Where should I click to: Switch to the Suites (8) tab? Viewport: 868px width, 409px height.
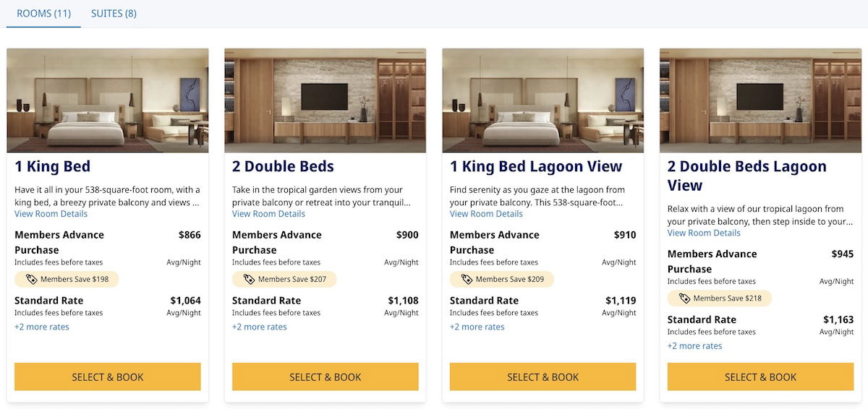(114, 13)
